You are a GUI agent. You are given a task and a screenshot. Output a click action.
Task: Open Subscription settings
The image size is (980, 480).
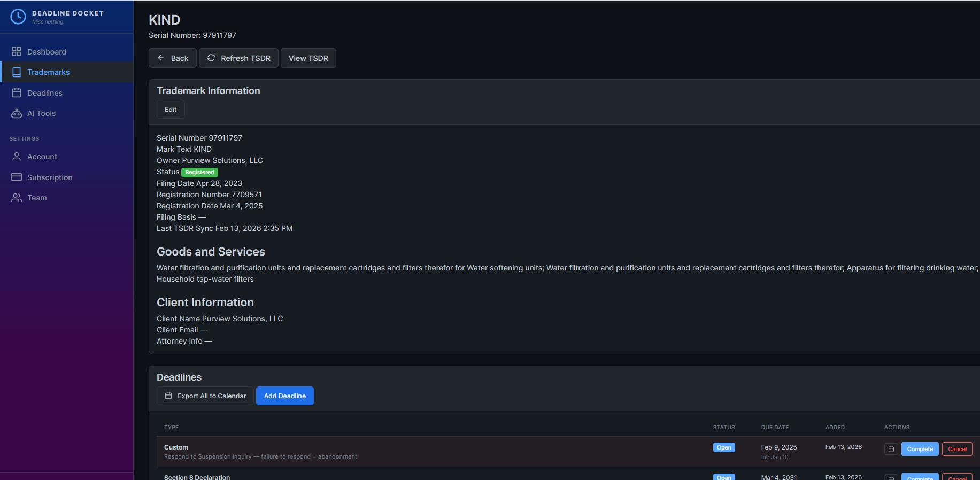(49, 177)
